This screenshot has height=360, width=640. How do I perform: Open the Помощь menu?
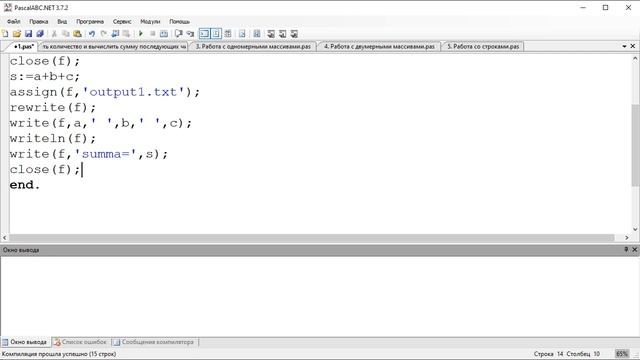pos(180,22)
